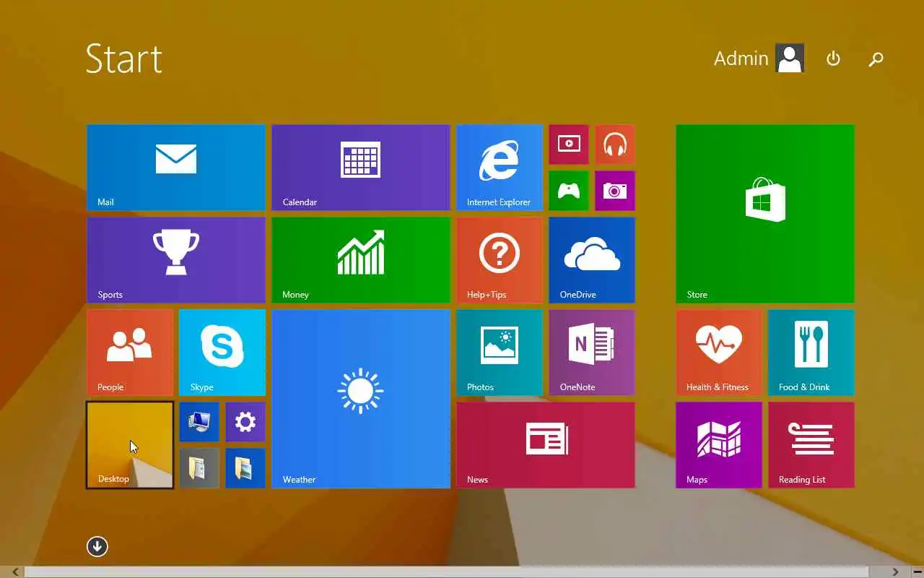Open the Help+Tips tile
Viewport: 924px width, 578px height.
500,260
